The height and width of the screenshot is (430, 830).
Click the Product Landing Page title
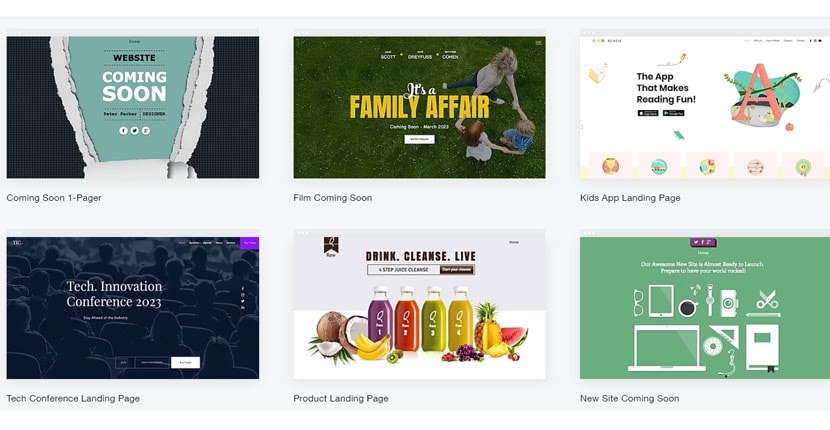[x=341, y=398]
